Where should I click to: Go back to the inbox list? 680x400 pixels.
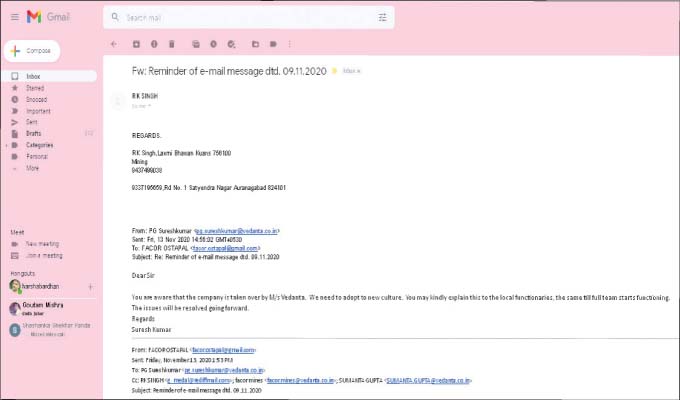112,44
